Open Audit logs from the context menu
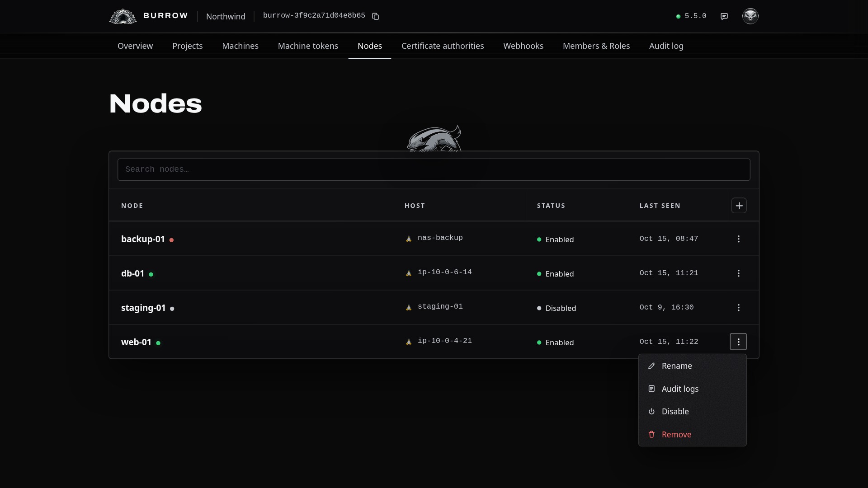Image resolution: width=868 pixels, height=488 pixels. (x=692, y=389)
